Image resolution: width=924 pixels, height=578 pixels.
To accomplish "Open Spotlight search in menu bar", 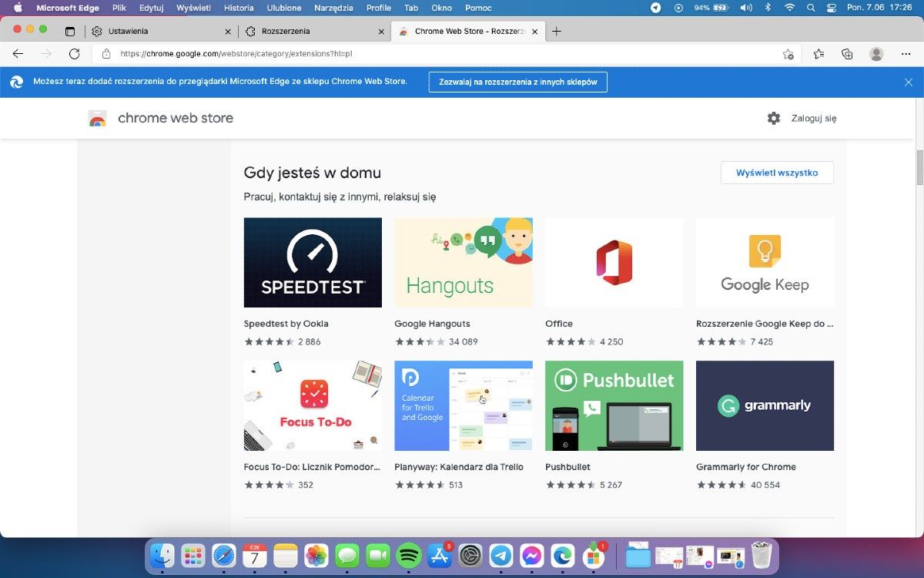I will tap(811, 8).
